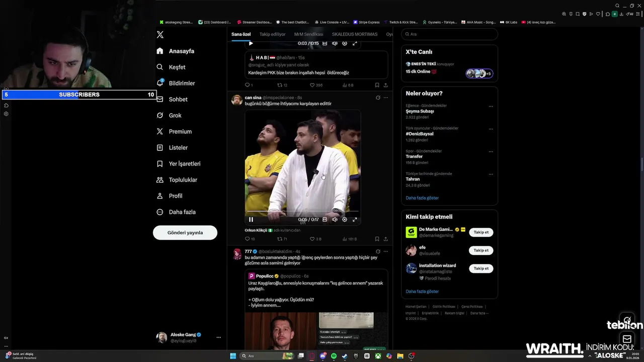Image resolution: width=644 pixels, height=362 pixels.
Task: Switch to the Sana özel tab
Action: tap(241, 34)
